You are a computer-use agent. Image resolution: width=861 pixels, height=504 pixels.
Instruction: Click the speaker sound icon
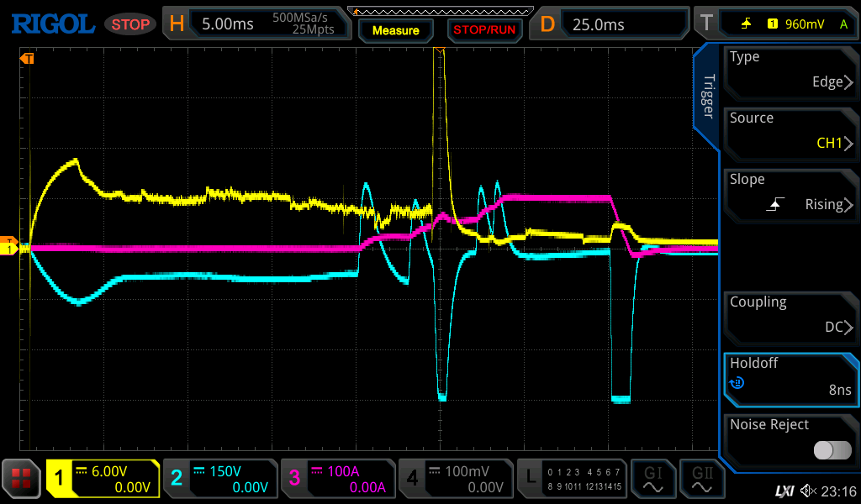tap(808, 491)
